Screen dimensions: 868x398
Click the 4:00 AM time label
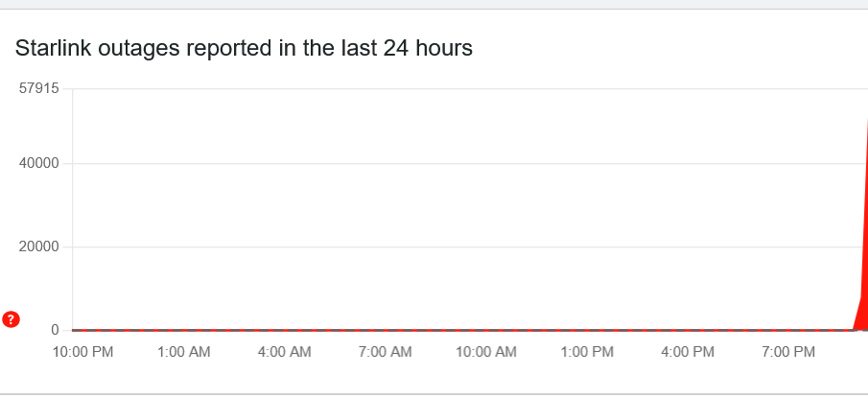(285, 352)
